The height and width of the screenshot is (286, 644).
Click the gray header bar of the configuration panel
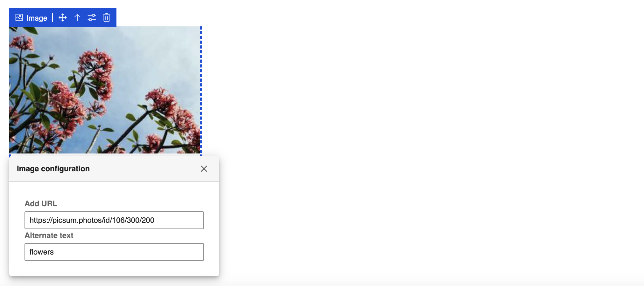(x=114, y=169)
